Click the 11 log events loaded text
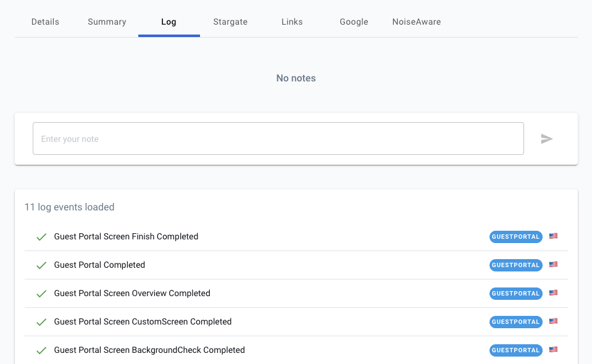Viewport: 592px width, 364px height. pyautogui.click(x=69, y=207)
